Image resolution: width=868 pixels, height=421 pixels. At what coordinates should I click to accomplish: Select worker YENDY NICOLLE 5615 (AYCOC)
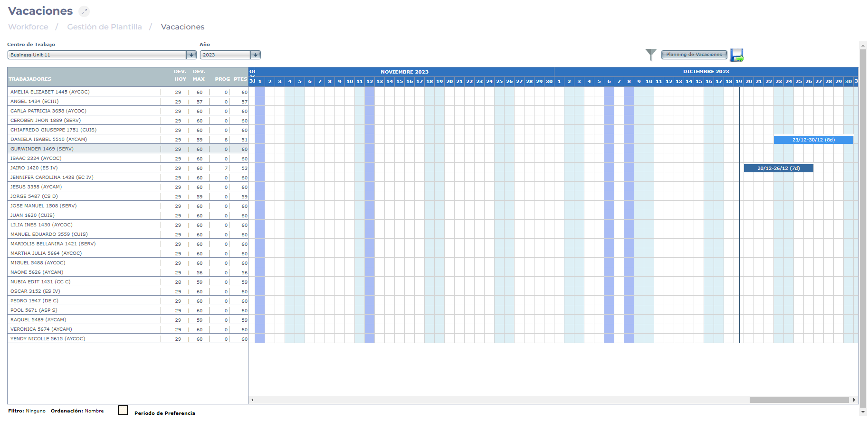48,338
